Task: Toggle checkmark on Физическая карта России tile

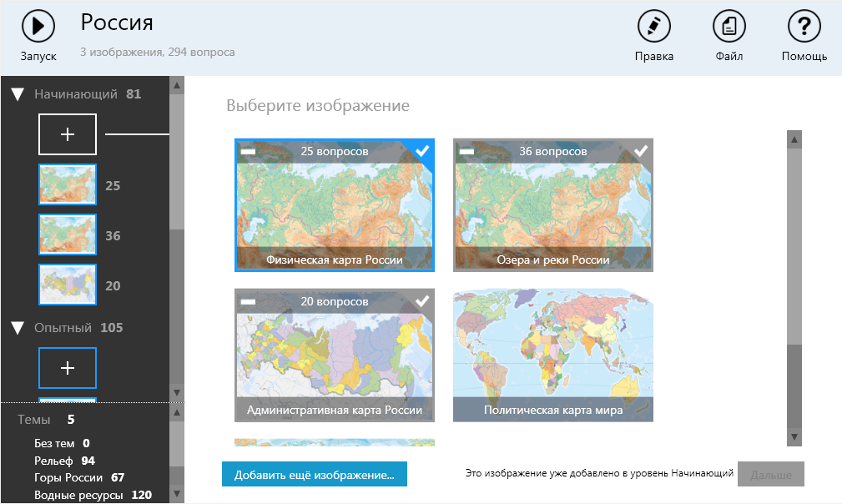Action: point(422,151)
